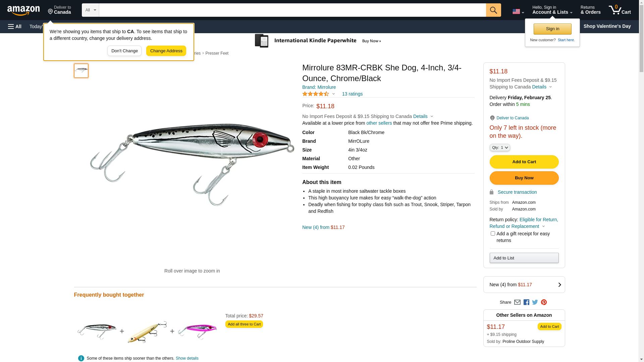Open the shopping cart
Viewport: 644px width, 362px height.
coord(620,10)
